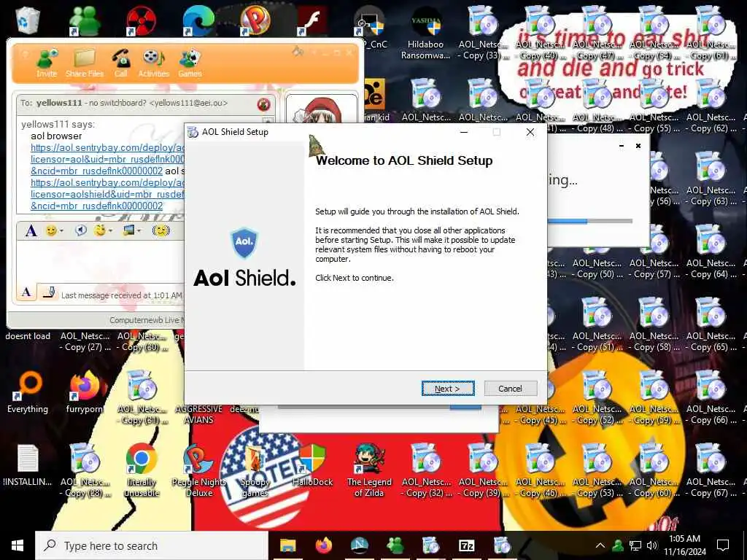This screenshot has height=560, width=747.
Task: Open Netscape from the taskbar
Action: point(359,545)
